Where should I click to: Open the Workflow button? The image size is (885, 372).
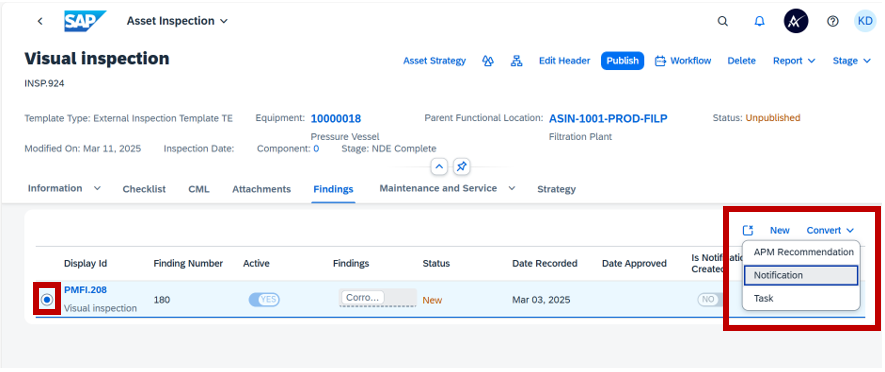coord(683,61)
